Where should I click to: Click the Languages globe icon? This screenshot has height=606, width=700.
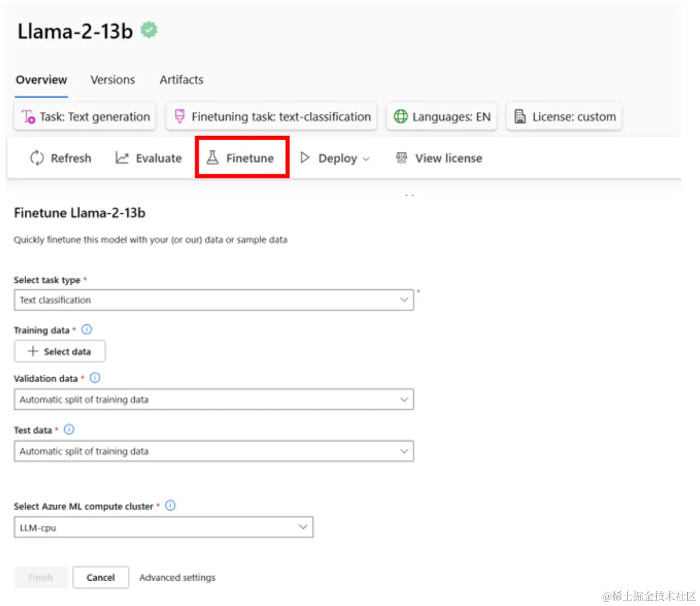400,116
